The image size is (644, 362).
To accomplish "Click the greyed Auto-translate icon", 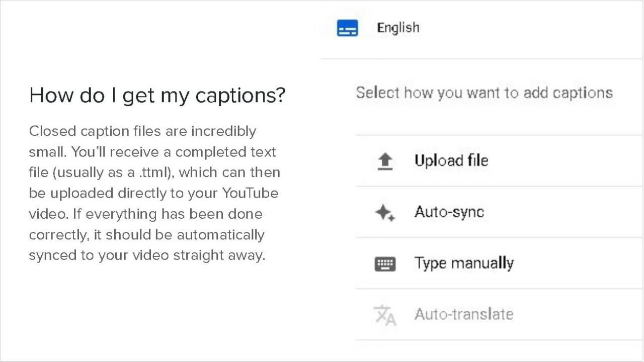I will [385, 315].
